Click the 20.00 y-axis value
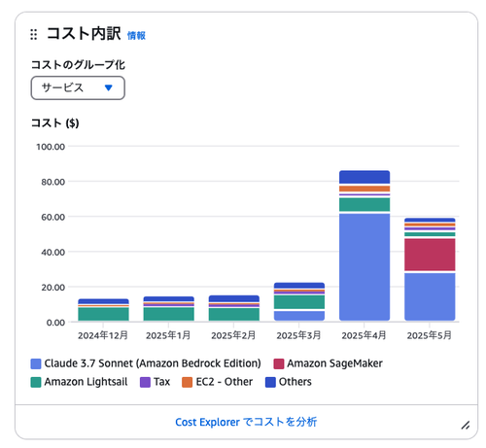This screenshot has height=448, width=486. point(53,288)
